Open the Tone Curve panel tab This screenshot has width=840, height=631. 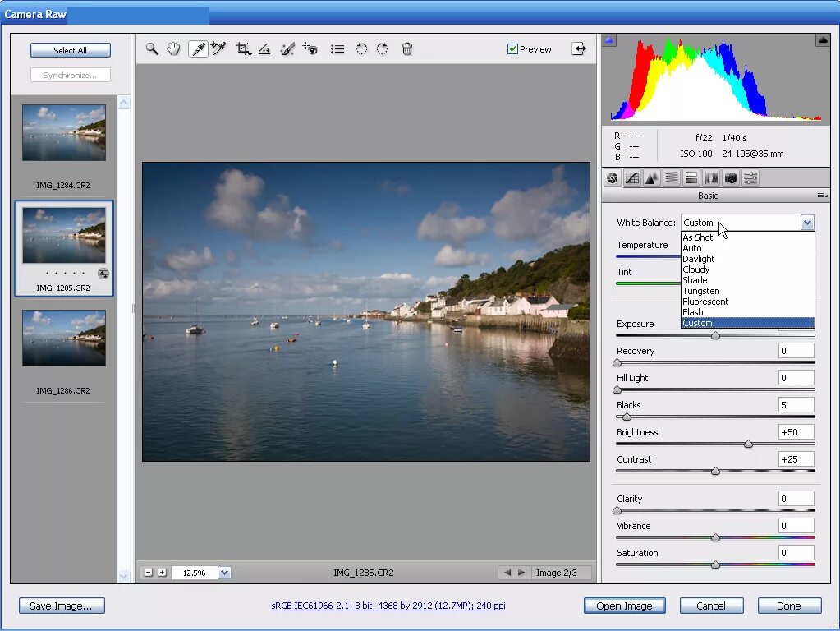click(632, 178)
